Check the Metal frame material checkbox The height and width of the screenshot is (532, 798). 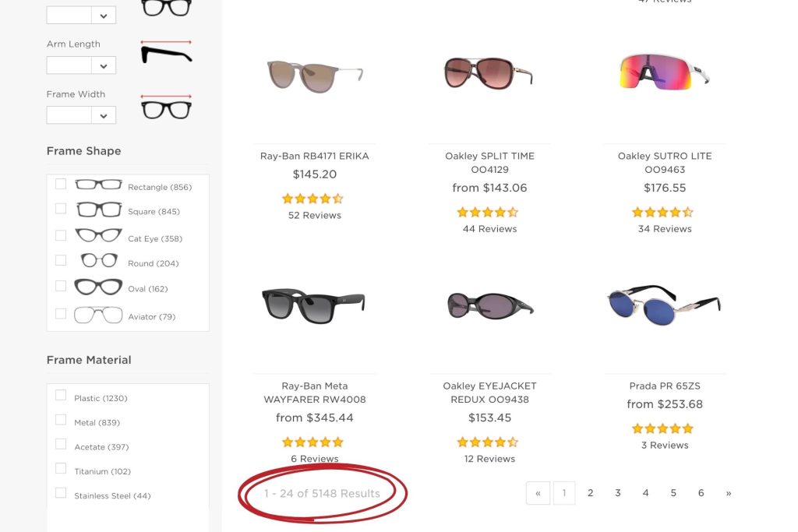(60, 420)
